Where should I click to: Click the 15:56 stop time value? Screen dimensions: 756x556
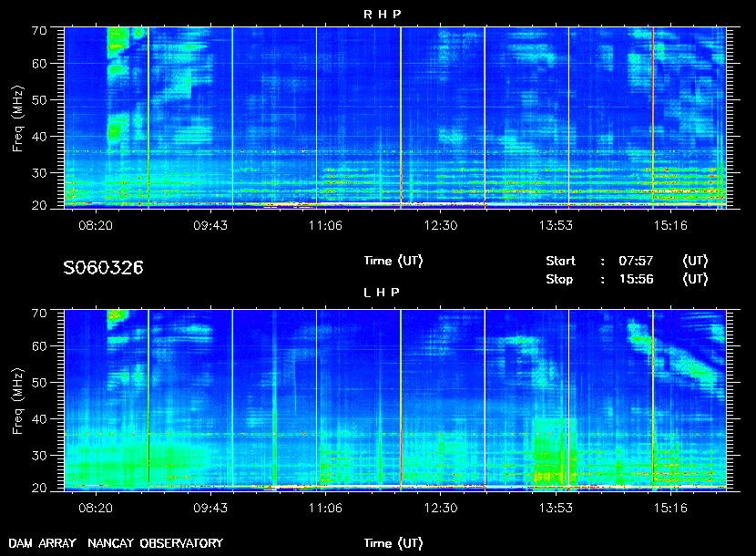coord(636,280)
